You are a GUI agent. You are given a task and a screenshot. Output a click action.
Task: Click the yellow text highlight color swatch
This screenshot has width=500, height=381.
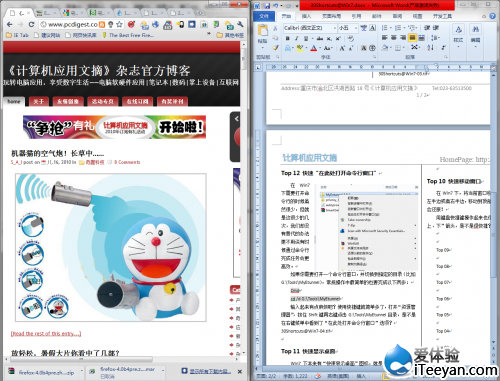[x=300, y=48]
